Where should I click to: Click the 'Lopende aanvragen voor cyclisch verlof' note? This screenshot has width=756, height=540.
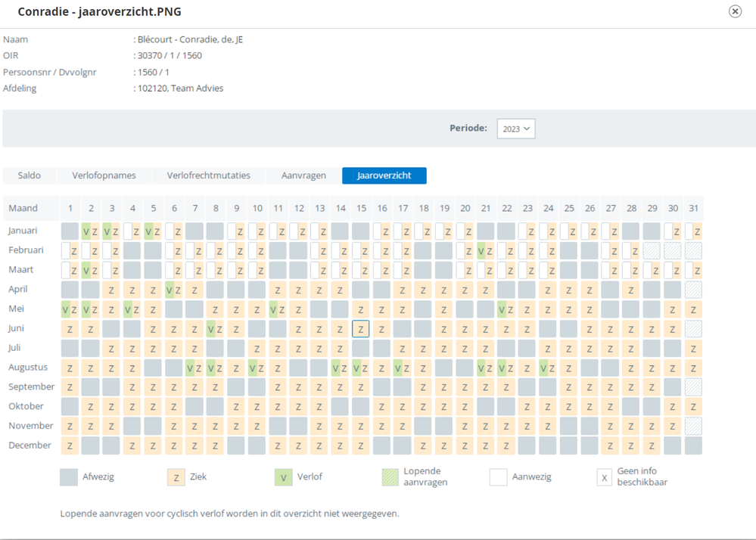(x=229, y=514)
